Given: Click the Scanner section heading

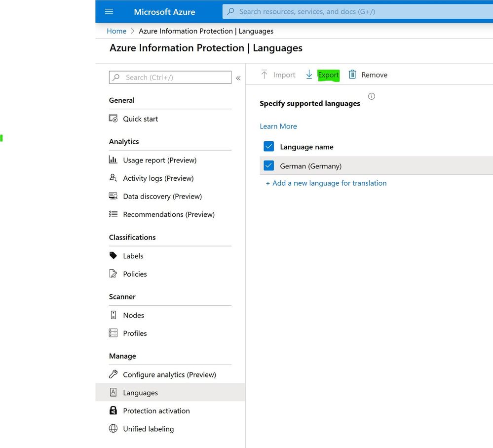Looking at the screenshot, I should pos(122,297).
